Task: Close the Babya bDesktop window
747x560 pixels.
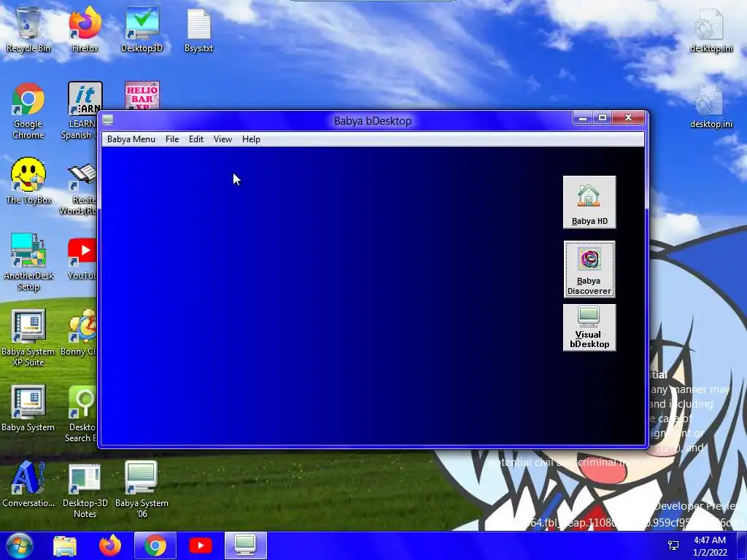Action: coord(628,117)
